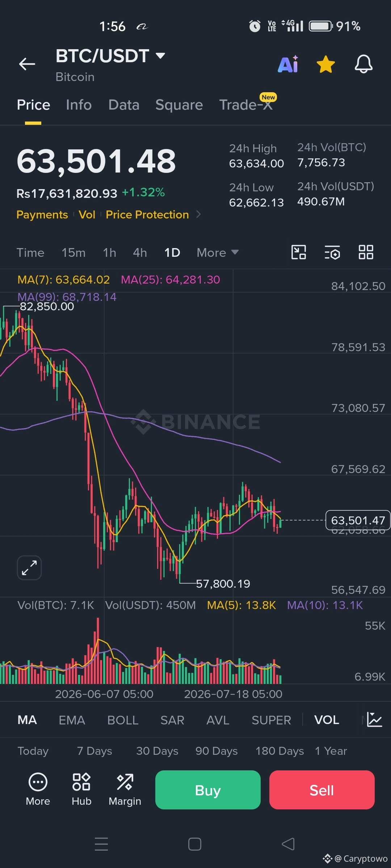Select the 1D chart interval

point(172,252)
